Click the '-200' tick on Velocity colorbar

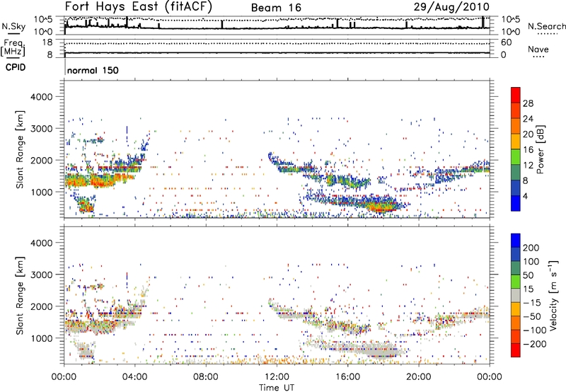coord(534,344)
